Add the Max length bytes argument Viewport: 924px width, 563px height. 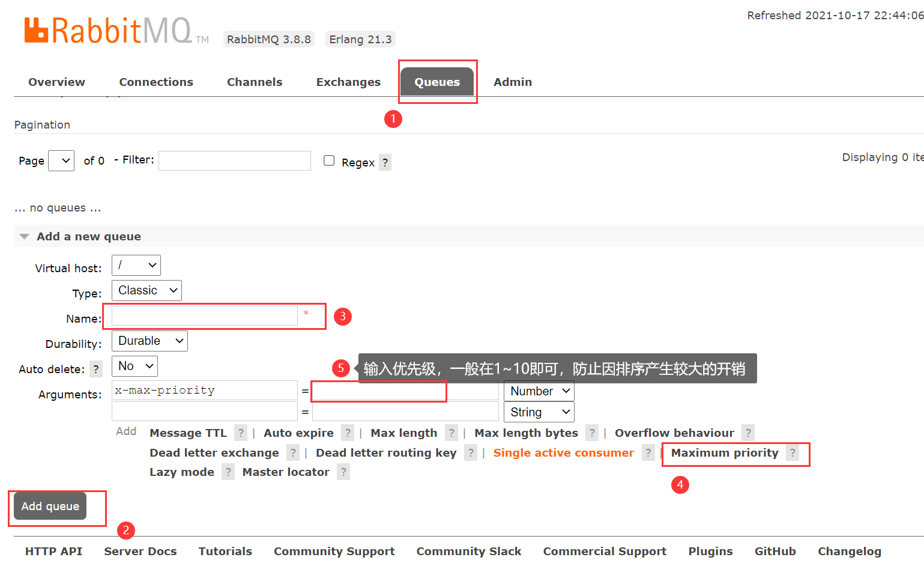526,433
